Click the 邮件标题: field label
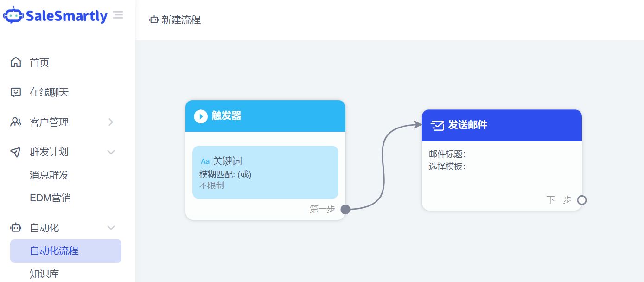 tap(447, 154)
